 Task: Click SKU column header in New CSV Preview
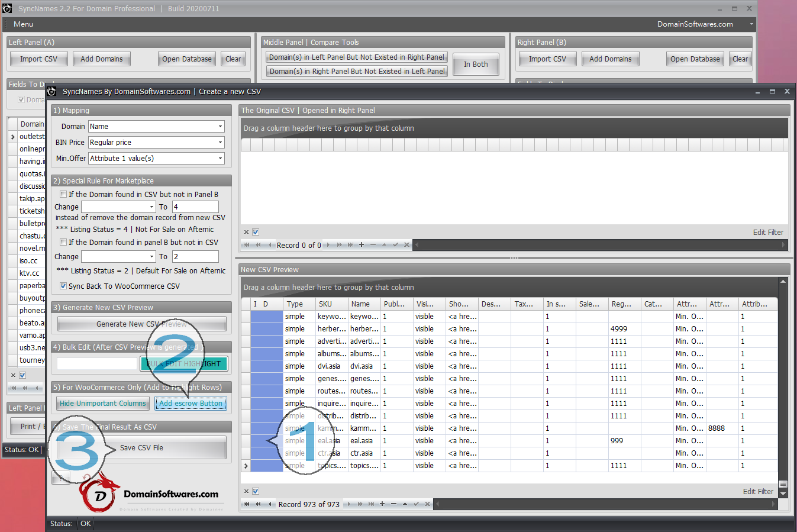[331, 304]
